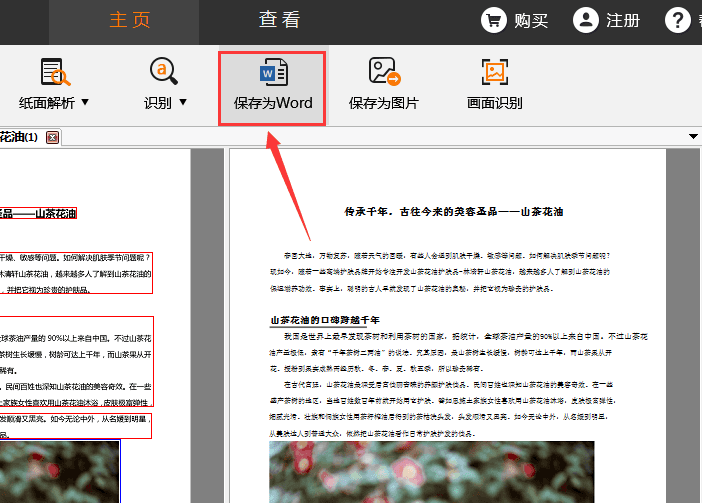
Task: Click the 购买 shopping cart icon
Action: (x=493, y=20)
